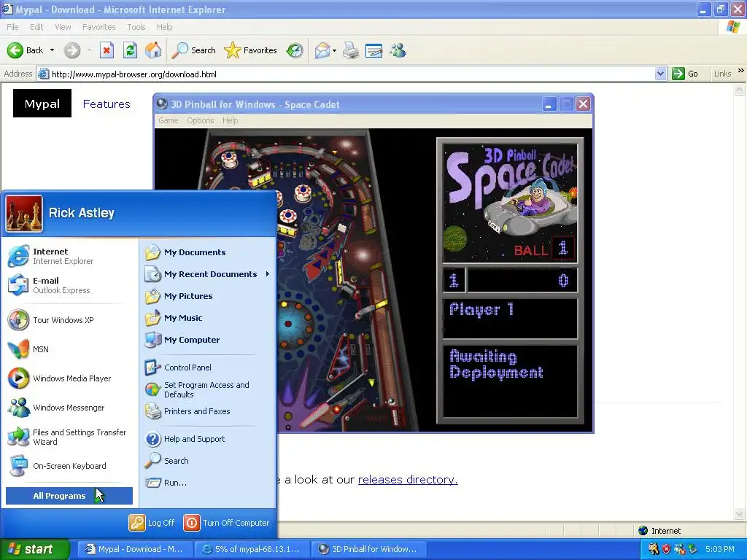Click the Start button on taskbar
Viewport: 747px width, 560px height.
[x=34, y=549]
